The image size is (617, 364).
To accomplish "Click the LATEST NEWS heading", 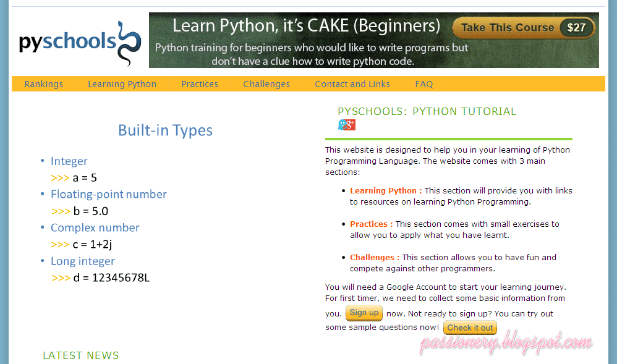I will [x=81, y=355].
